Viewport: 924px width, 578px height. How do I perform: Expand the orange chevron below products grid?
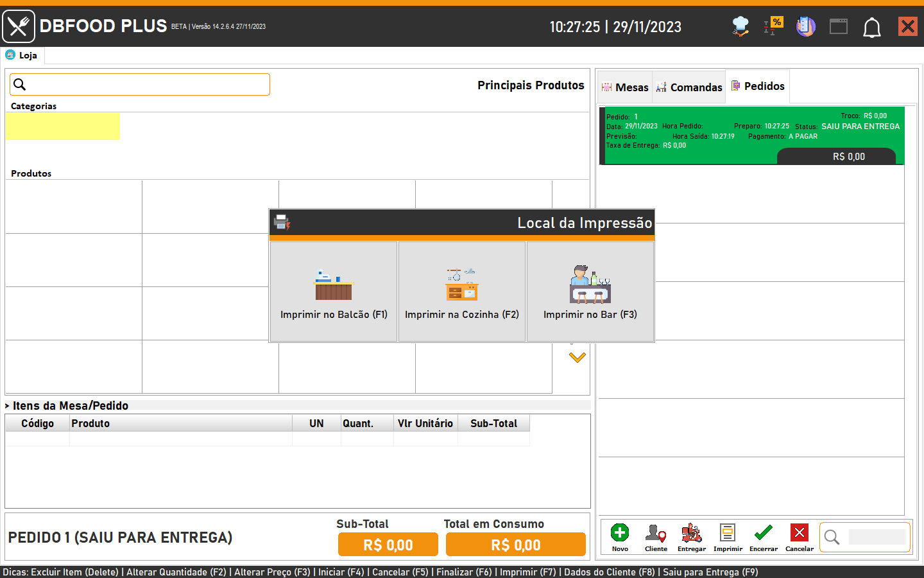(577, 357)
